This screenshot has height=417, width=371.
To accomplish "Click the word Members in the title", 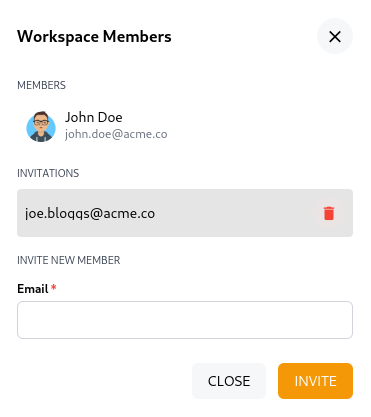I will point(137,37).
